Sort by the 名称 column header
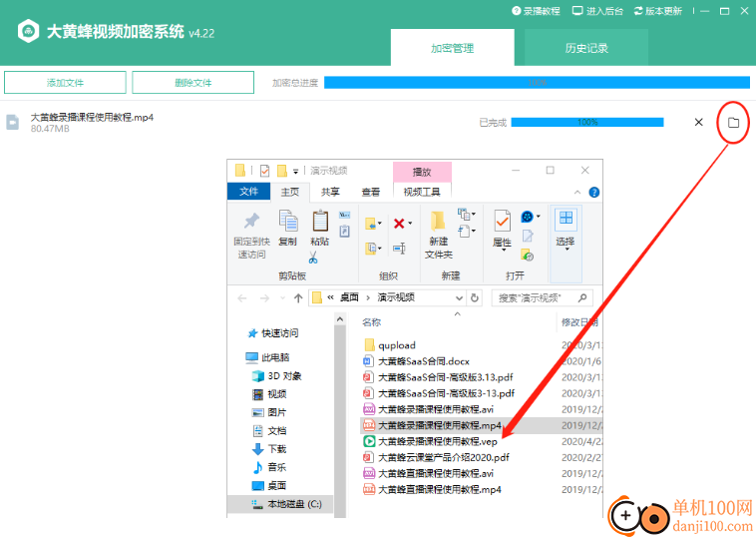 pyautogui.click(x=372, y=322)
